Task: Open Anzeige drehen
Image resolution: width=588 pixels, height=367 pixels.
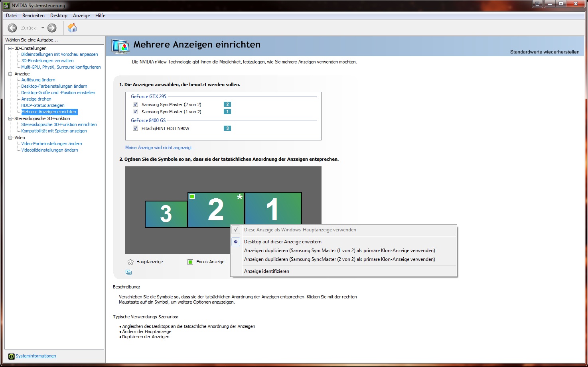Action: click(36, 99)
